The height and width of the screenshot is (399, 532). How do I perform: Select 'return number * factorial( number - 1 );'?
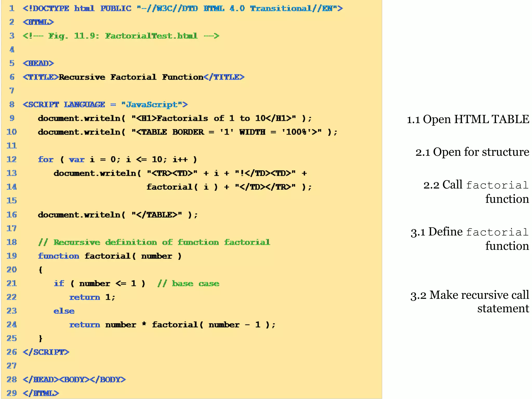click(172, 325)
